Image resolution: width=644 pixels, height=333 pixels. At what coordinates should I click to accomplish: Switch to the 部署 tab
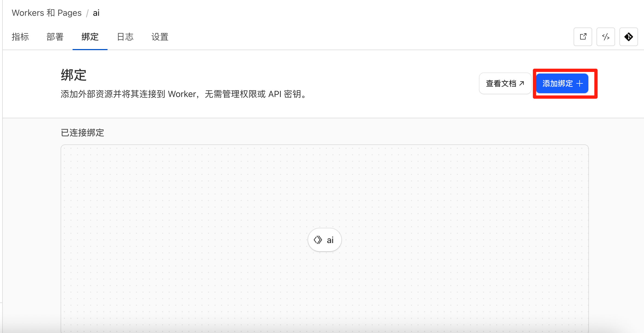pyautogui.click(x=55, y=37)
